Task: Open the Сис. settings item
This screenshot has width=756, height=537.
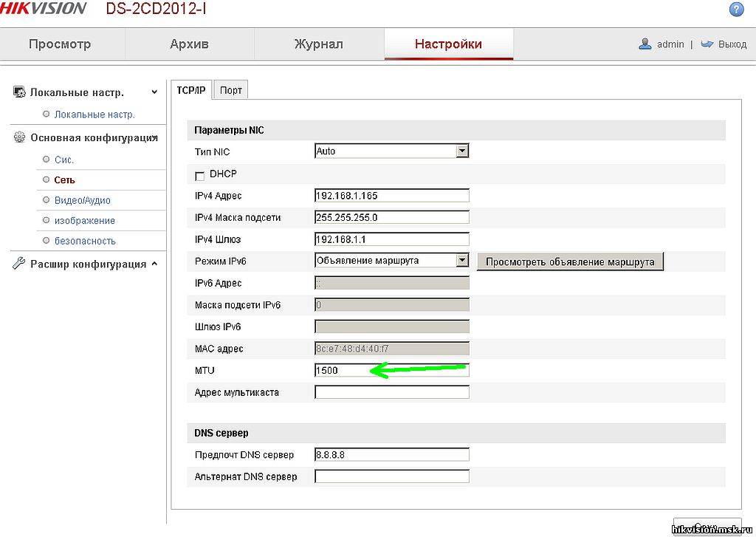Action: coord(64,160)
